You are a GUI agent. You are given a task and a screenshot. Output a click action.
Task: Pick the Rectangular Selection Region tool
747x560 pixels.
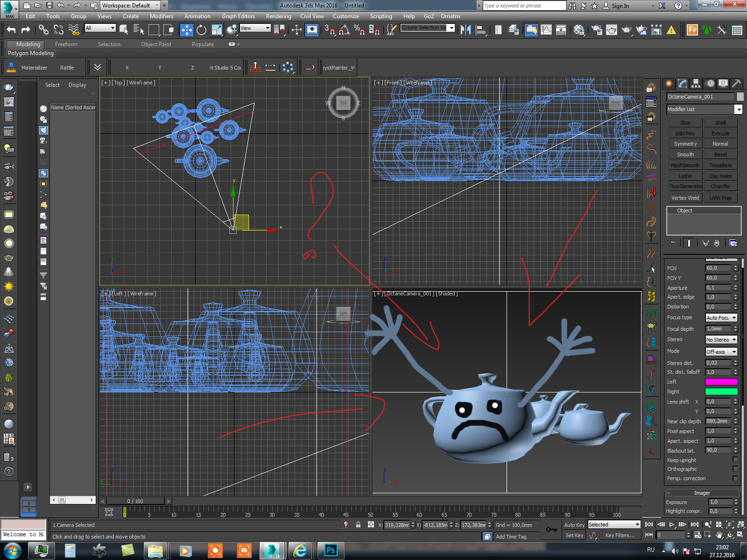(154, 30)
